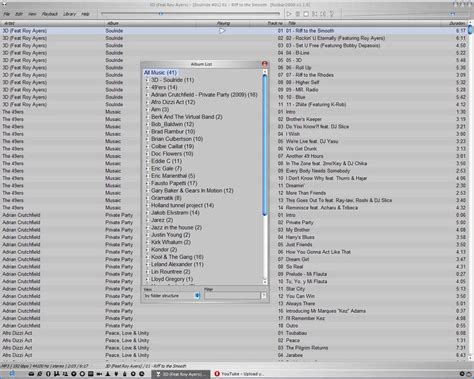Screen dimensions: 474x379
Task: Play a random track from the toolbar
Action: pos(332,14)
